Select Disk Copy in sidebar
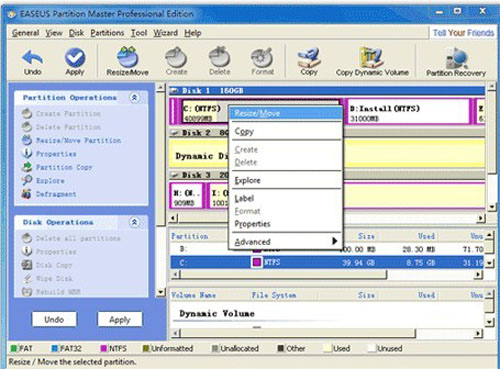This screenshot has width=500, height=369. click(47, 265)
